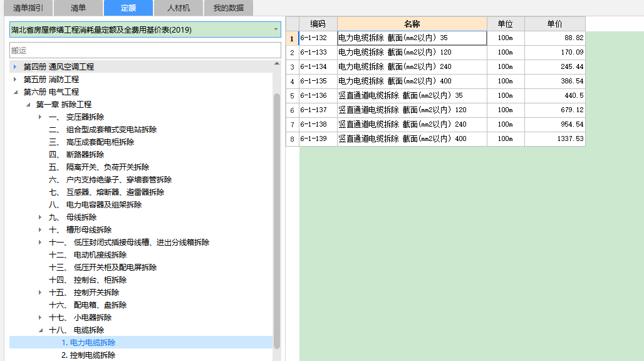The image size is (644, 361).
Task: Select 电力电缆拆除 截面 35 name cell
Action: [412, 38]
